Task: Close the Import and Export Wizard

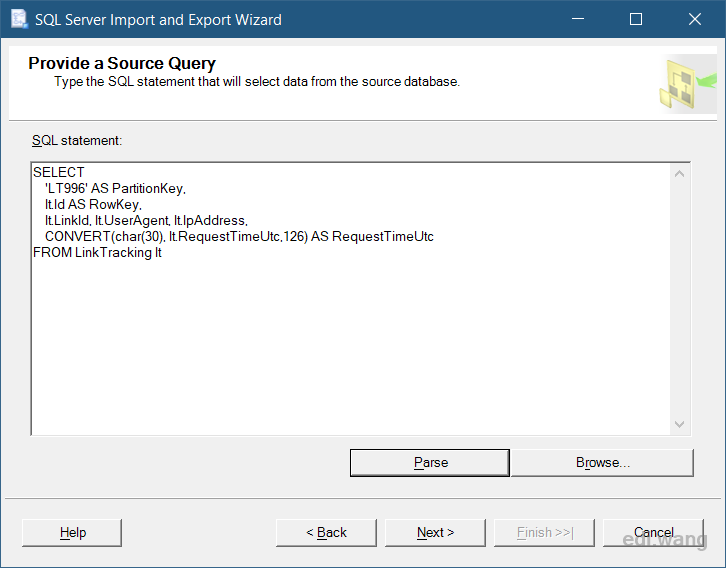Action: point(695,19)
